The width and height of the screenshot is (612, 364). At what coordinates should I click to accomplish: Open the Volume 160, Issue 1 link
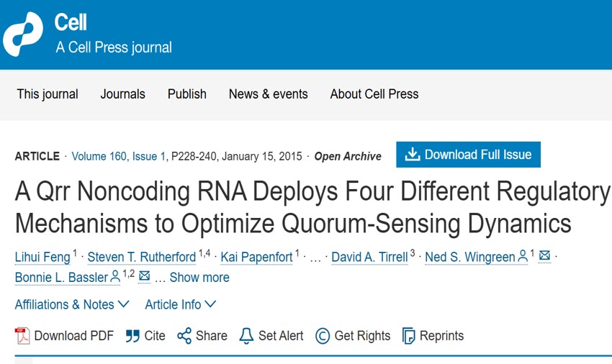point(118,156)
